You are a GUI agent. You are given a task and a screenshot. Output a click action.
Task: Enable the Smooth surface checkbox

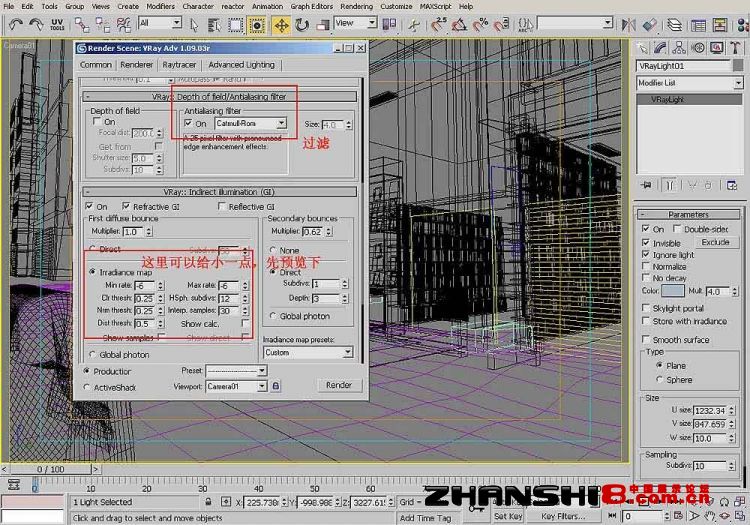[646, 339]
